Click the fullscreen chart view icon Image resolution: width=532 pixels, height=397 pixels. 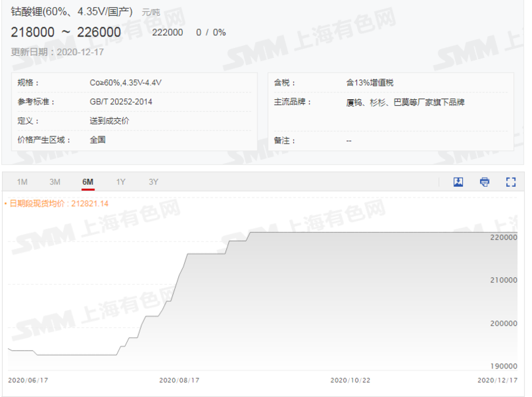509,181
